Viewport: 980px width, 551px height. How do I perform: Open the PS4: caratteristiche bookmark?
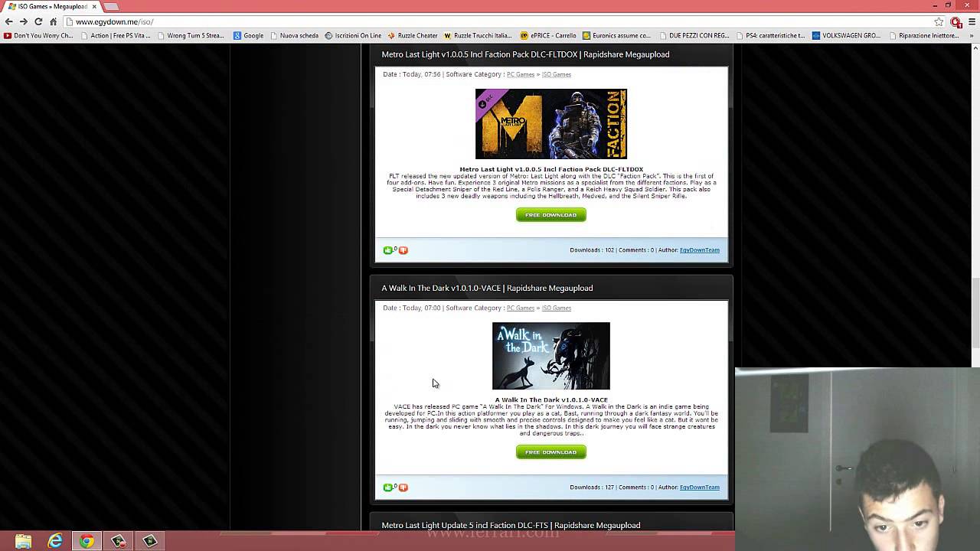[x=770, y=35]
